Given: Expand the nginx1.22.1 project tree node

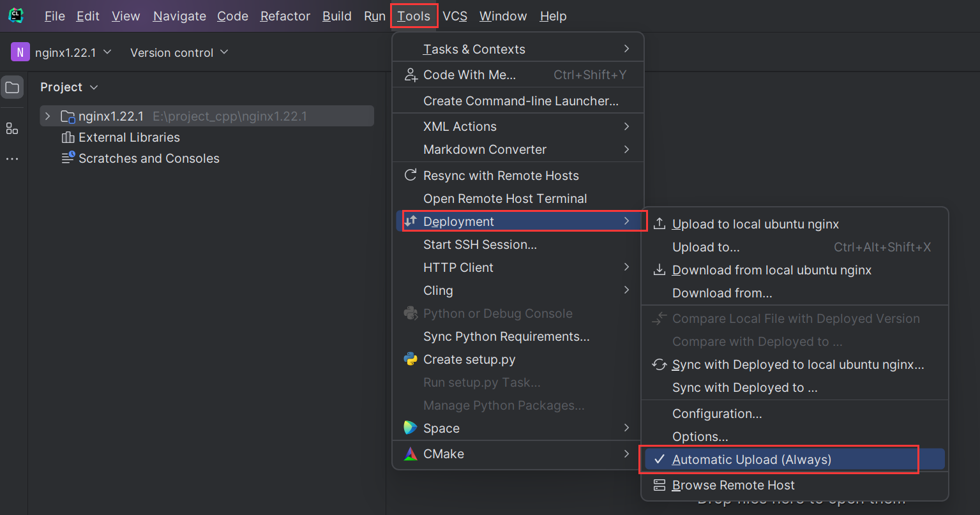Looking at the screenshot, I should [x=47, y=116].
